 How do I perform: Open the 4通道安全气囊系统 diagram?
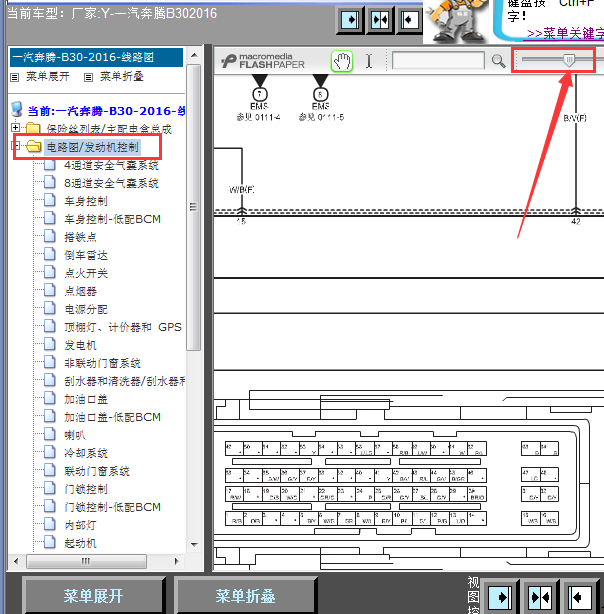[111, 165]
